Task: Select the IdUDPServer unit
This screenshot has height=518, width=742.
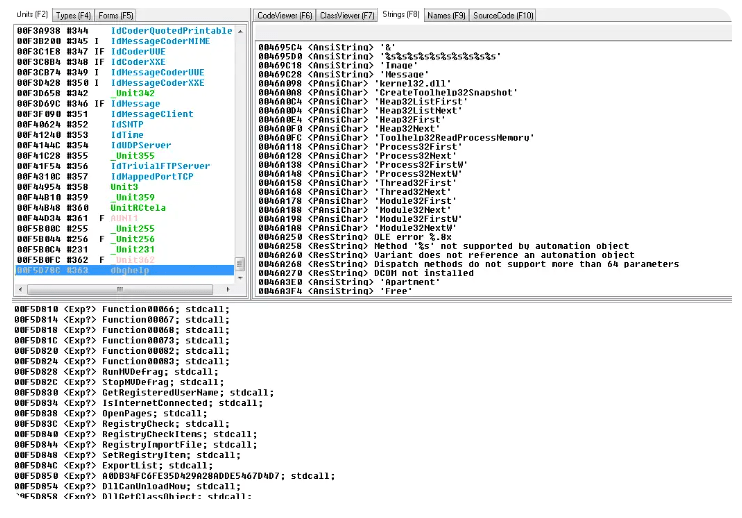Action: pyautogui.click(x=125, y=145)
